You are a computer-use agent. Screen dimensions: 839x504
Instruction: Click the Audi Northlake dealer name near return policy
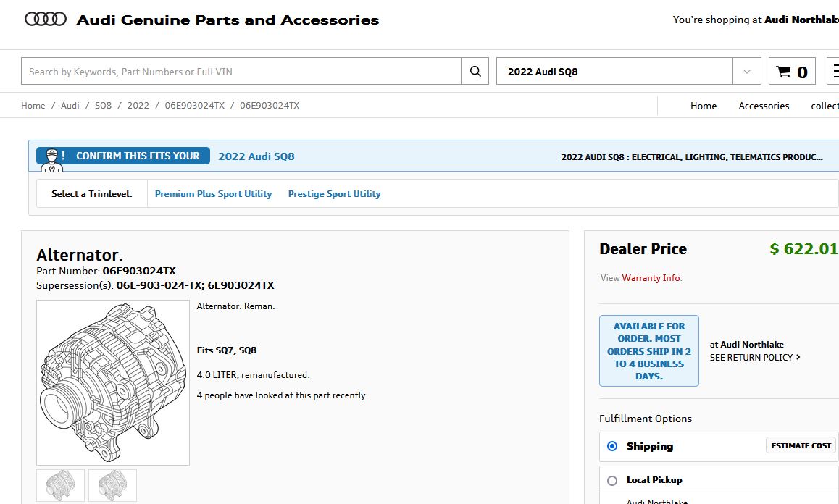tap(752, 345)
